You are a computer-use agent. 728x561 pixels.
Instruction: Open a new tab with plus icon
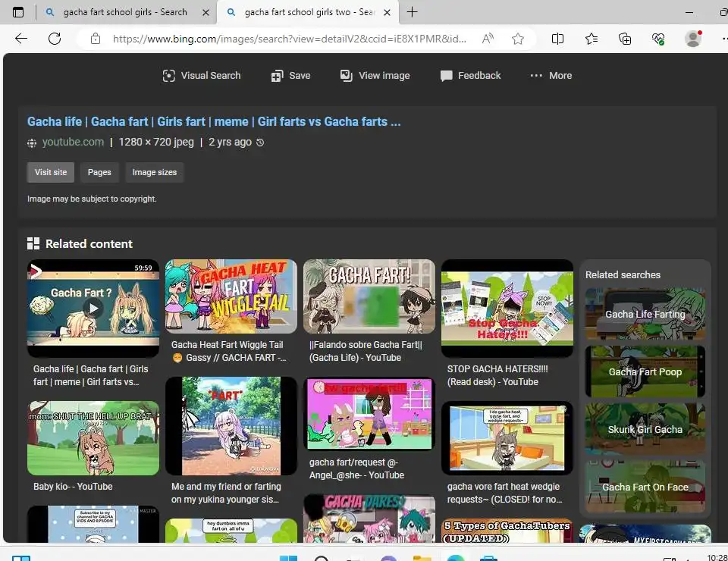(412, 12)
